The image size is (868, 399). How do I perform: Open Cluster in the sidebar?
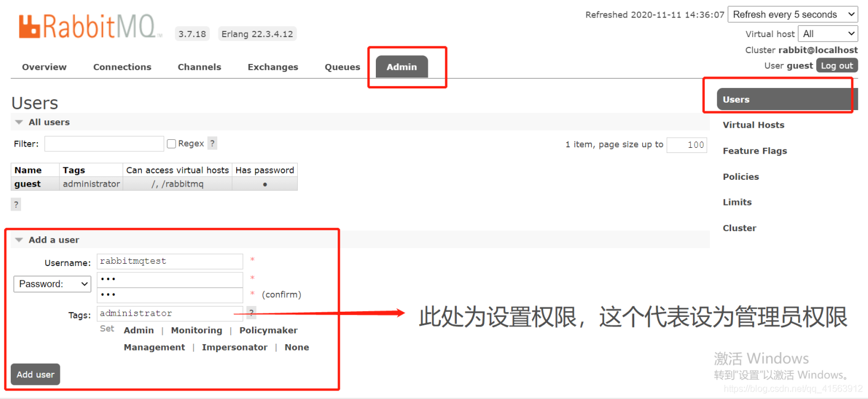click(739, 228)
